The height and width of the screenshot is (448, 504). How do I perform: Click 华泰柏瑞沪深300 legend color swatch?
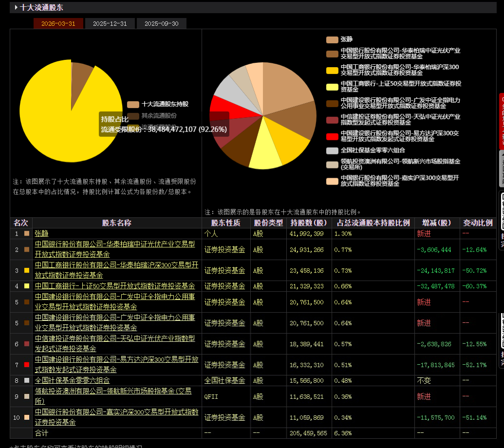332,71
